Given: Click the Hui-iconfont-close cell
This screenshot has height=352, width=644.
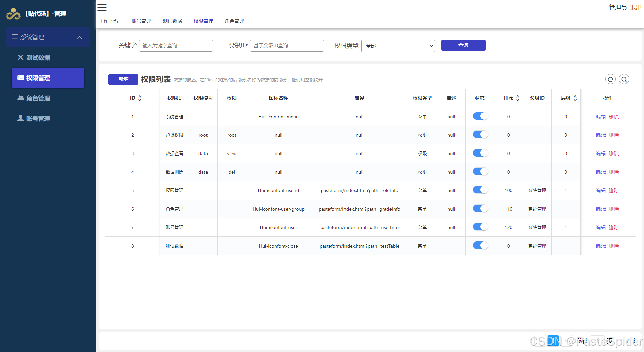Looking at the screenshot, I should [278, 246].
